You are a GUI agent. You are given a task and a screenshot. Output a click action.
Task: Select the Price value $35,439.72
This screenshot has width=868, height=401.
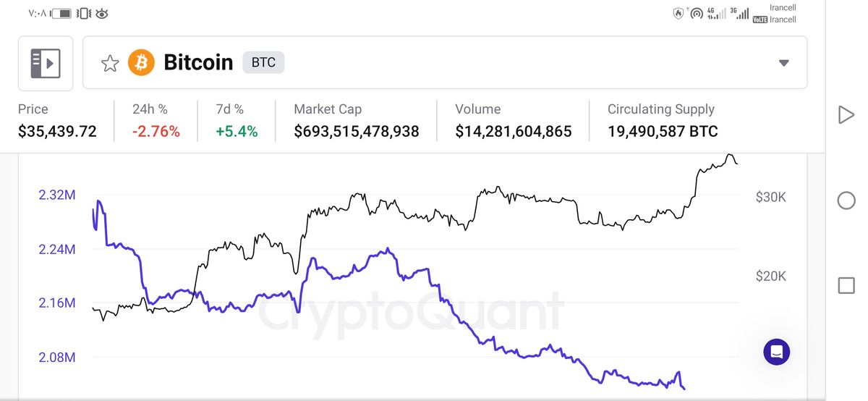click(x=57, y=131)
